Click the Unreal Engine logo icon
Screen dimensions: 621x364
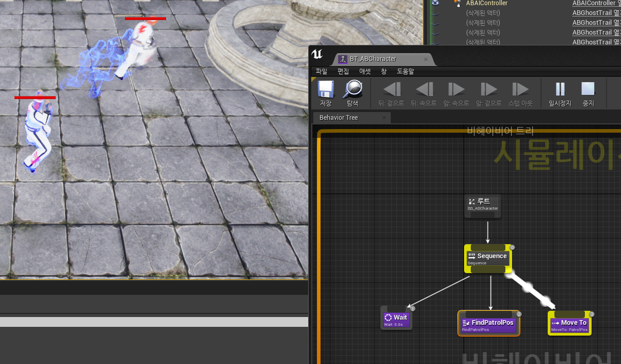[317, 55]
